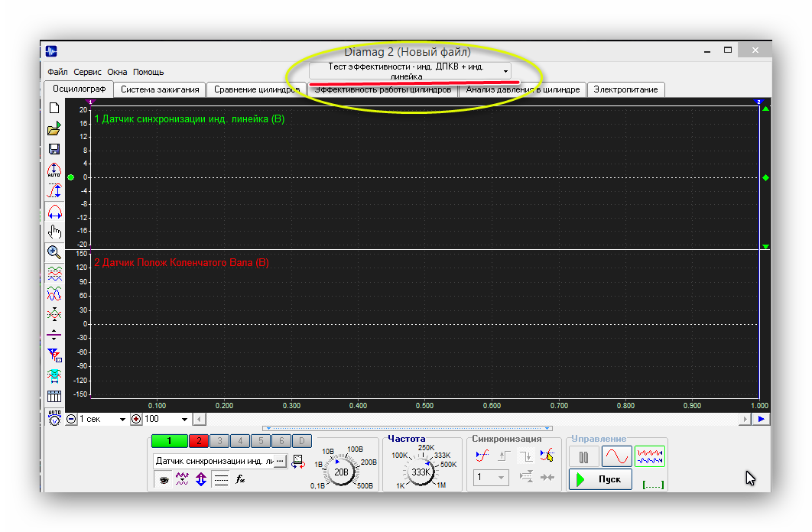Open the filter settings funnel icon

54,355
